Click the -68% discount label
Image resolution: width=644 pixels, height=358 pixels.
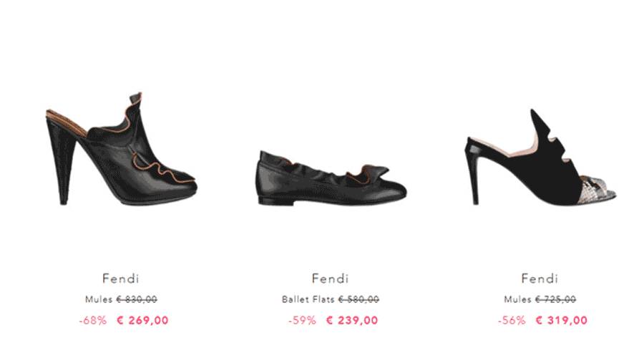pos(93,320)
